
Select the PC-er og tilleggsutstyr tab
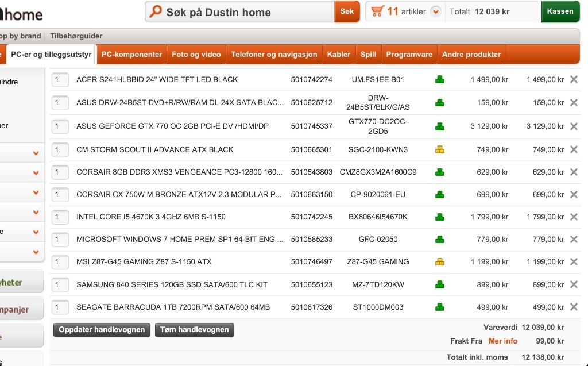[x=51, y=55]
